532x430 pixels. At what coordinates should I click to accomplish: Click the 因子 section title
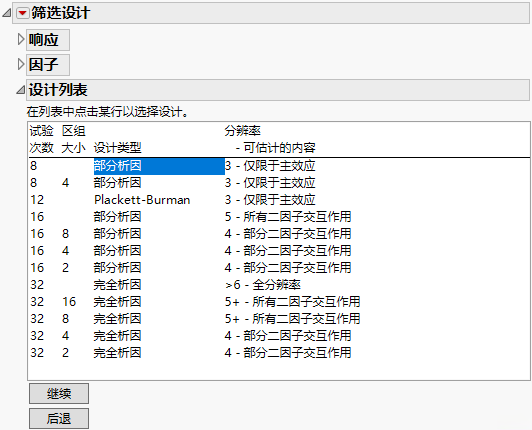pos(48,64)
